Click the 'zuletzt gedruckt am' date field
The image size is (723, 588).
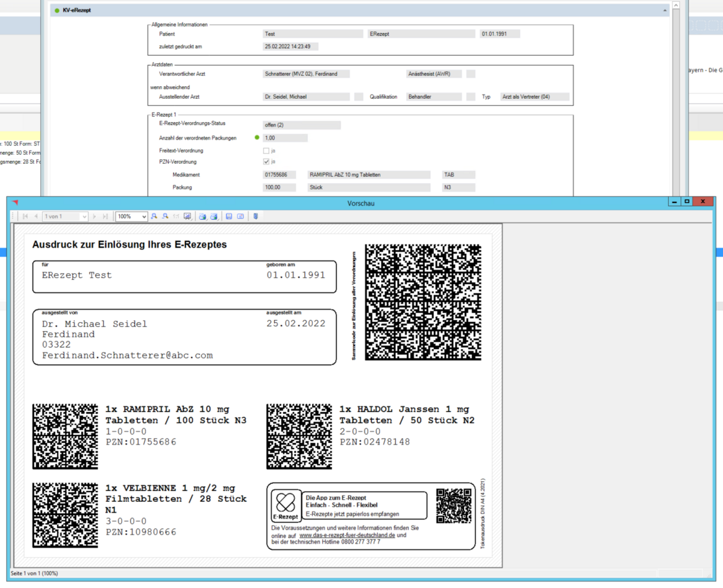point(291,46)
